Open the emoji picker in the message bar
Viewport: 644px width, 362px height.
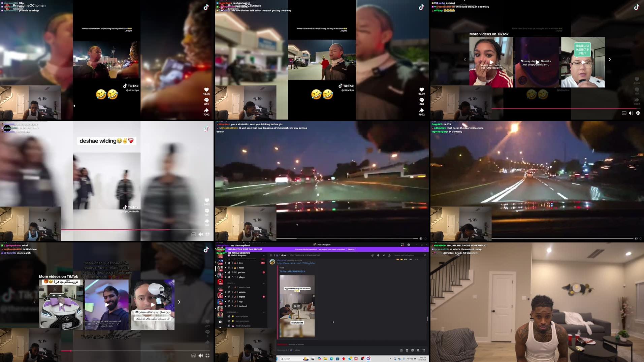coord(418,350)
